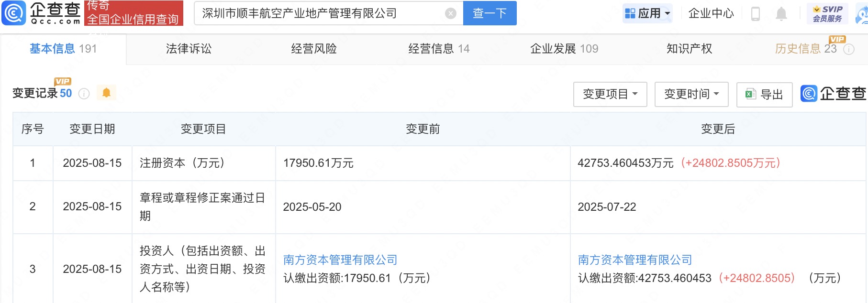Open the mobile phone app icon
Viewport: 868px width, 303px height.
756,13
